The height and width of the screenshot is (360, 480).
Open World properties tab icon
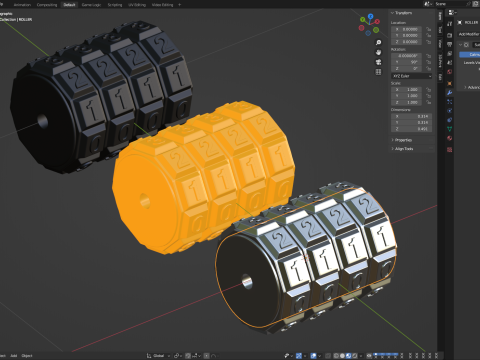click(x=449, y=72)
